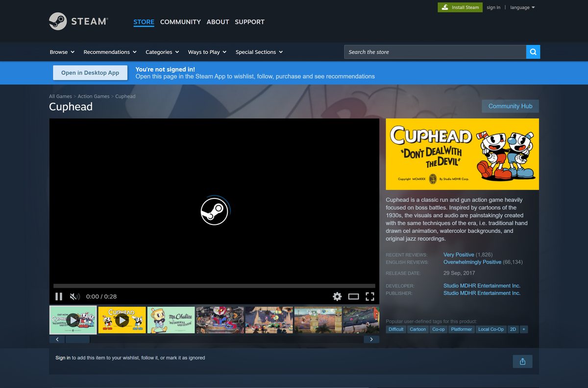Open the language dropdown

(x=522, y=7)
